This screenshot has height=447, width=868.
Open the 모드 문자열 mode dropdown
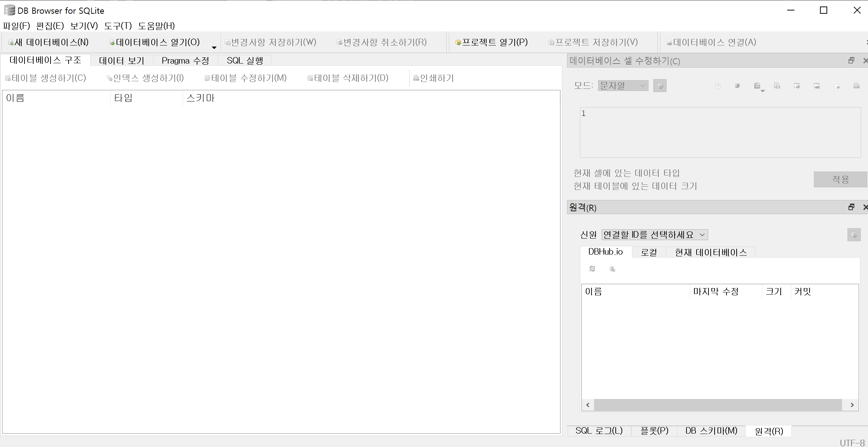click(623, 86)
